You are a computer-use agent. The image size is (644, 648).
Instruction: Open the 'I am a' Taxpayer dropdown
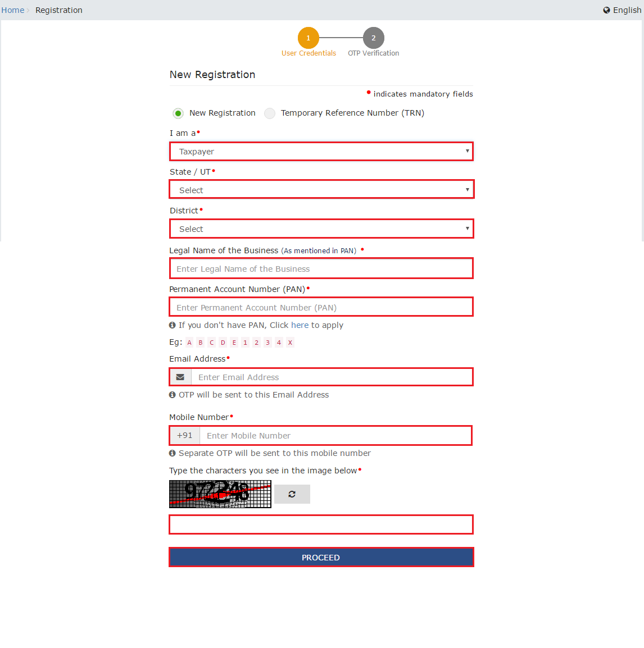tap(321, 151)
